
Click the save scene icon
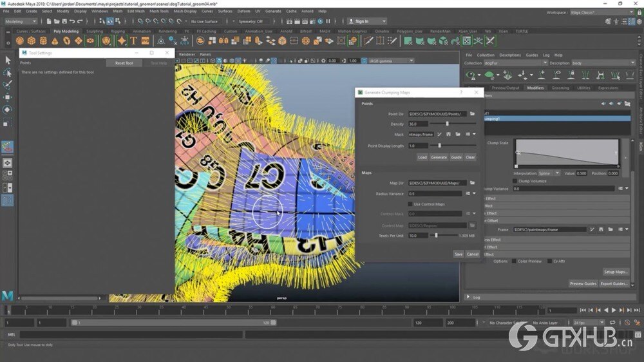tap(64, 21)
